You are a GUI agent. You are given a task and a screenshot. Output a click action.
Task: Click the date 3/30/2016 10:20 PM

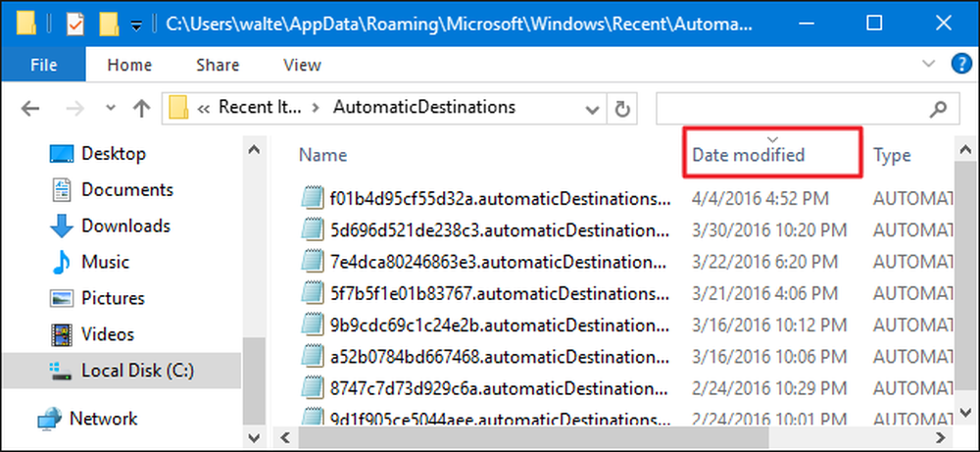tap(769, 230)
